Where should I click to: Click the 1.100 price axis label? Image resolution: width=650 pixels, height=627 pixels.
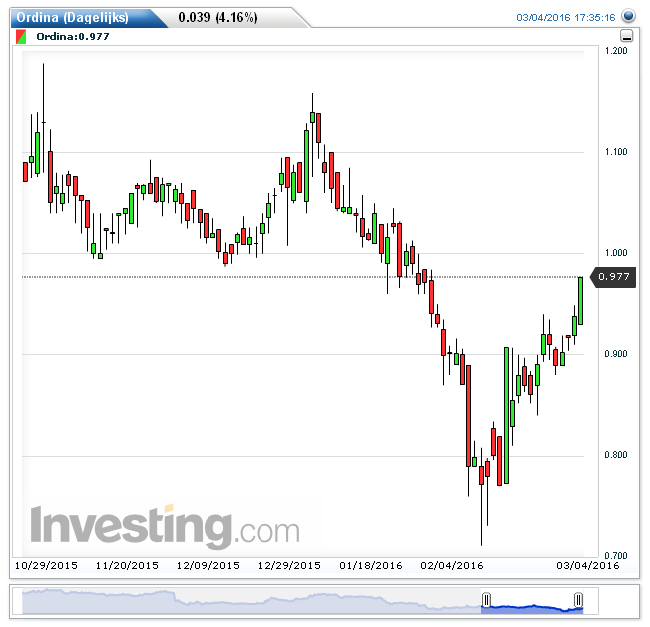tap(616, 152)
